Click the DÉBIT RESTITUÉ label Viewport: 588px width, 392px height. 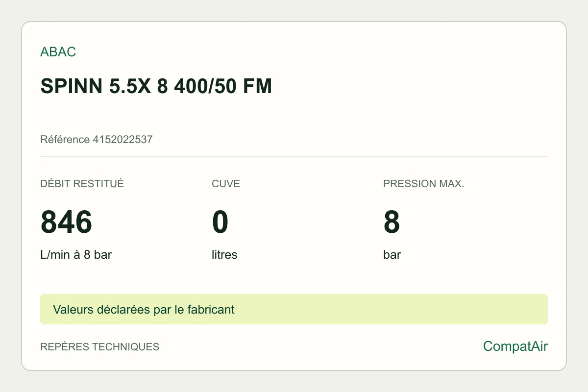click(82, 184)
